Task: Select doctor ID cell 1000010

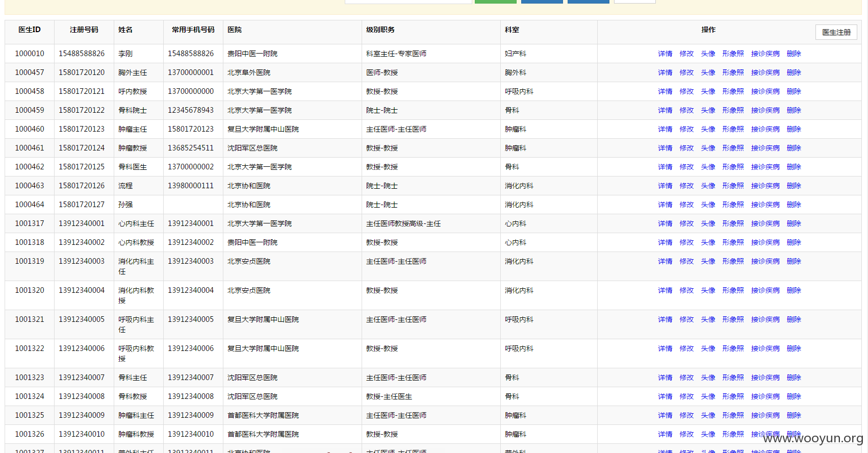Action: (30, 54)
